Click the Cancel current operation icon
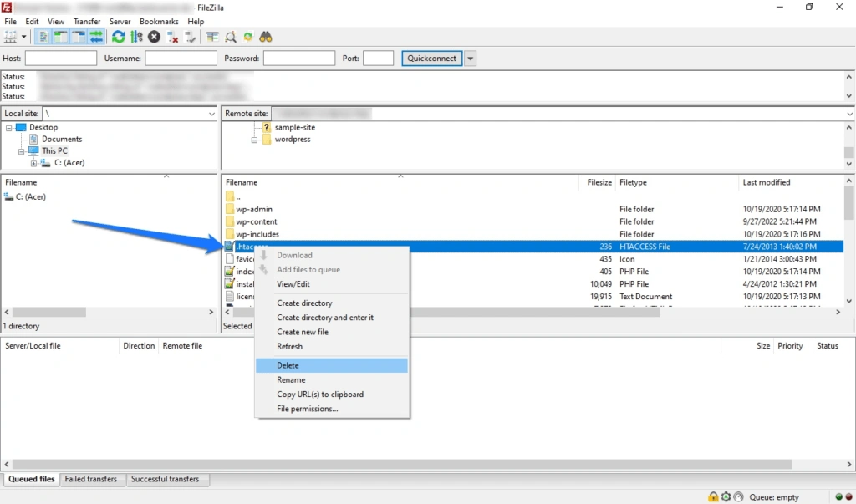This screenshot has height=504, width=856. [x=155, y=37]
